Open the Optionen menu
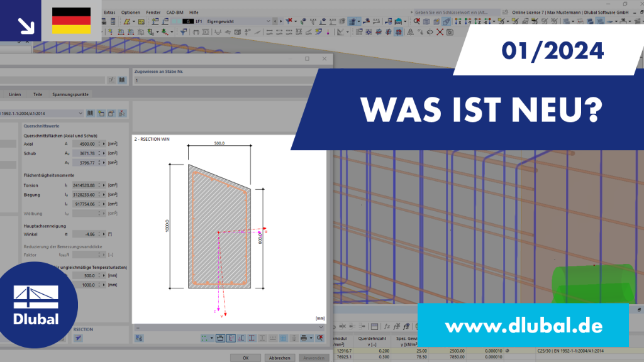 (131, 13)
